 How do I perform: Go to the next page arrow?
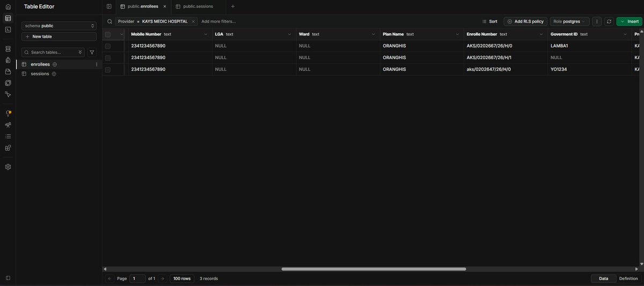click(162, 278)
